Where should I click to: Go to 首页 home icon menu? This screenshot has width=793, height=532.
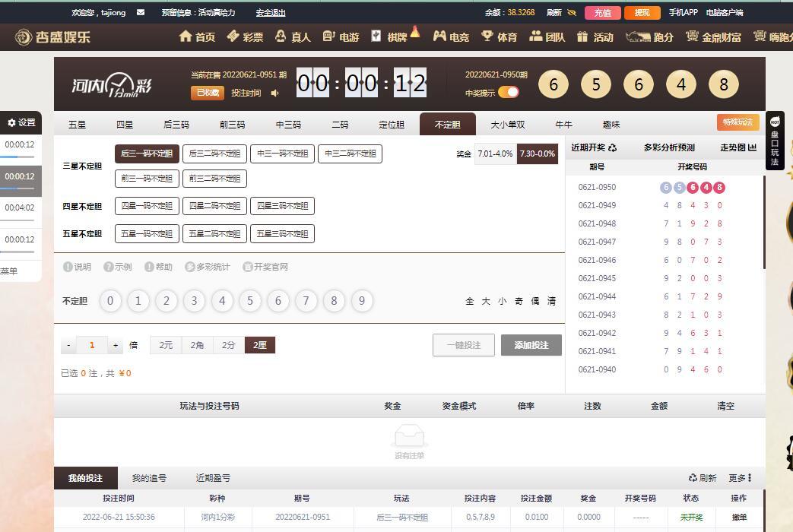pyautogui.click(x=197, y=36)
